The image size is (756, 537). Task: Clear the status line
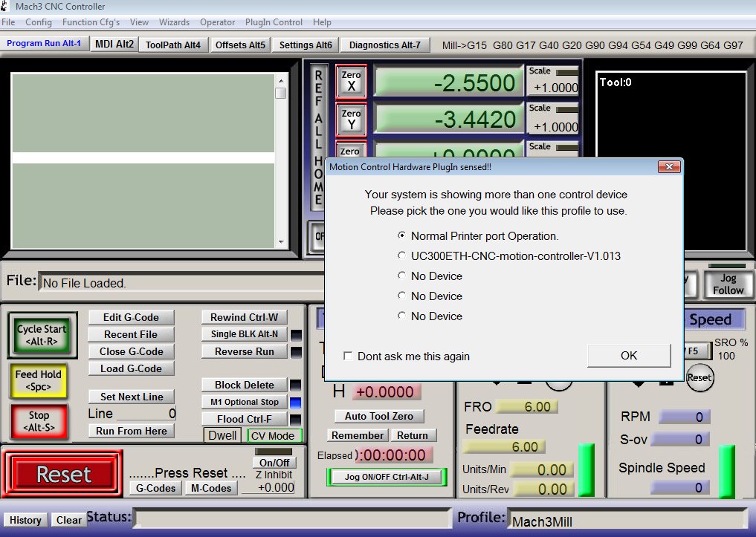pyautogui.click(x=69, y=520)
